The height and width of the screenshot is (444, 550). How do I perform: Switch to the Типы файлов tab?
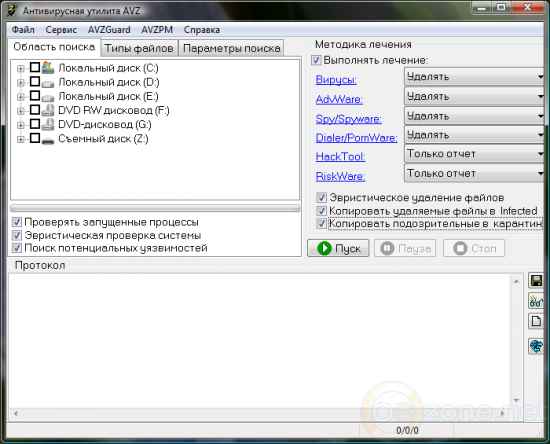(139, 48)
